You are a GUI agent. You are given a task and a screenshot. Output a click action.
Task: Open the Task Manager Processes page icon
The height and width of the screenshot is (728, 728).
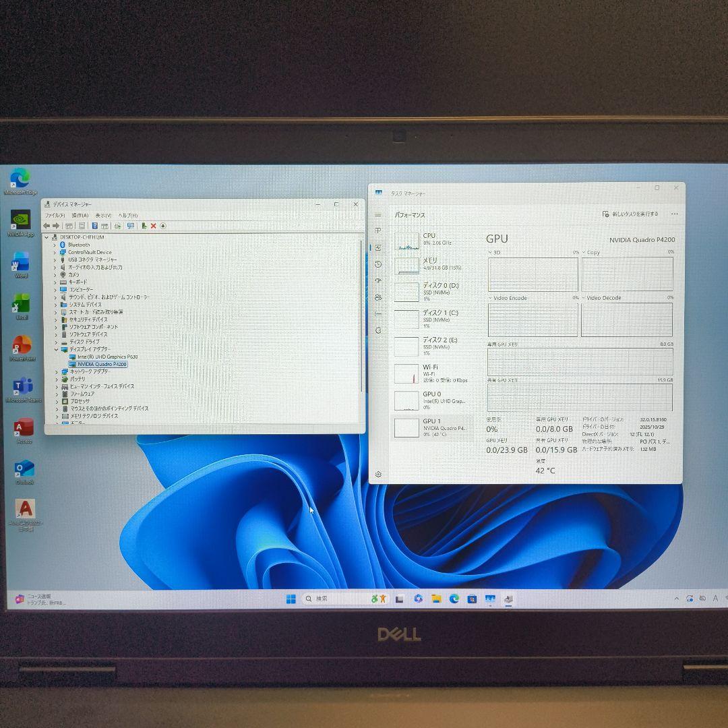[378, 230]
